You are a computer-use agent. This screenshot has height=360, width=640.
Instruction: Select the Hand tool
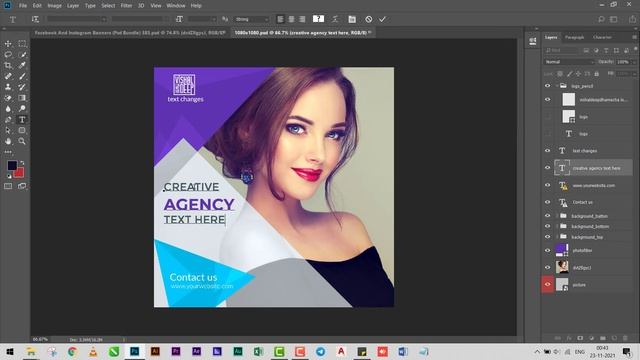[x=8, y=141]
